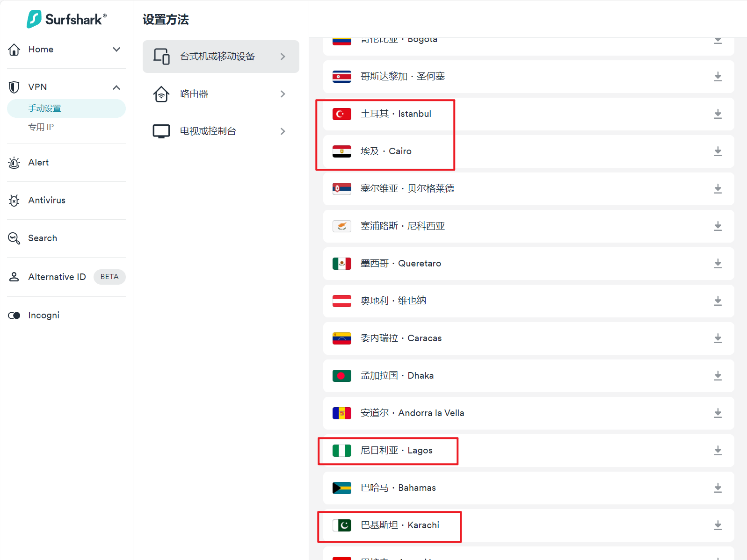Download the 维也纳 Austria configuration
The width and height of the screenshot is (747, 560).
tap(718, 301)
